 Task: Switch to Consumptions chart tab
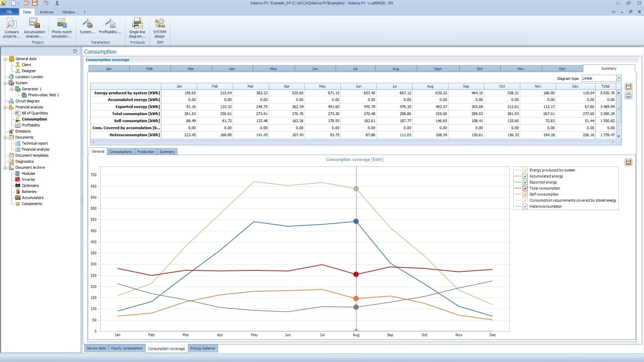121,152
